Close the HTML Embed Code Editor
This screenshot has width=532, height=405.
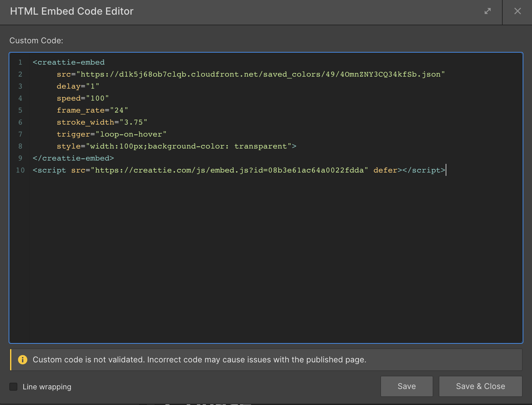pyautogui.click(x=517, y=11)
